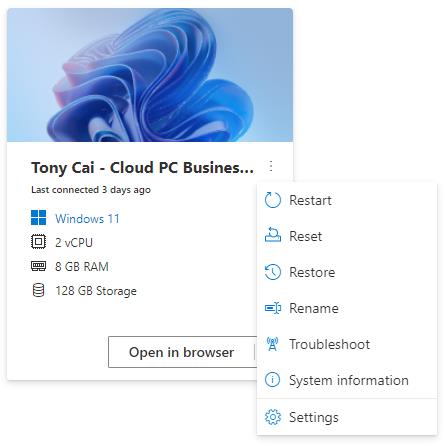
Task: Click the RAM memory icon
Action: (x=38, y=266)
